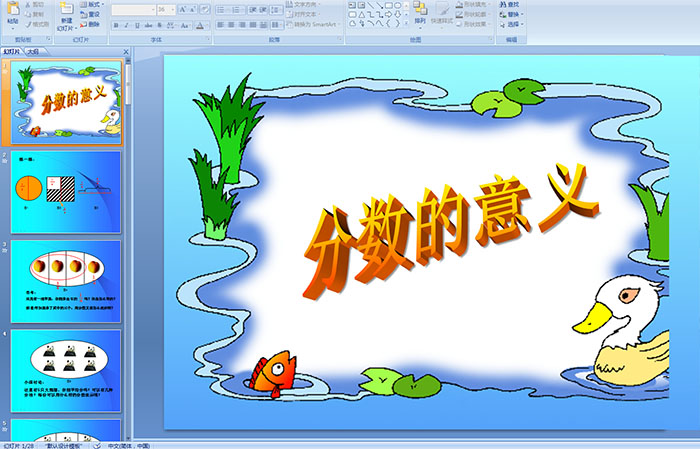The height and width of the screenshot is (449, 700).
Task: Click Find (查找) binoculars button
Action: click(x=509, y=4)
